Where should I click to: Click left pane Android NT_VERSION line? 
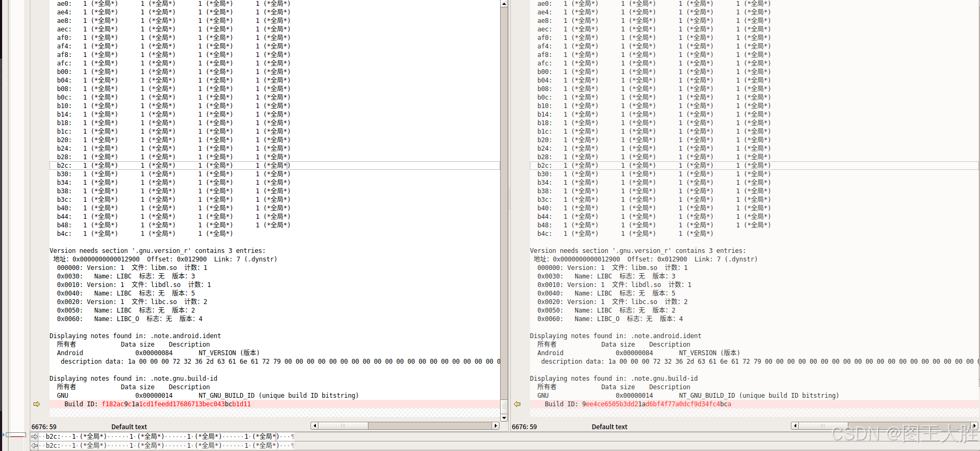pos(158,353)
